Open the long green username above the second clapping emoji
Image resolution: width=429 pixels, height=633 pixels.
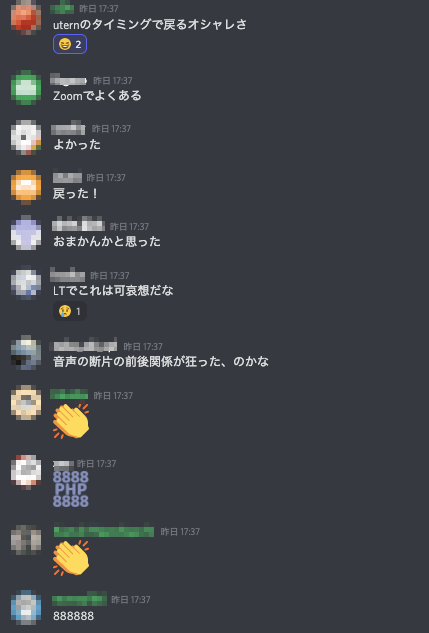pyautogui.click(x=104, y=531)
